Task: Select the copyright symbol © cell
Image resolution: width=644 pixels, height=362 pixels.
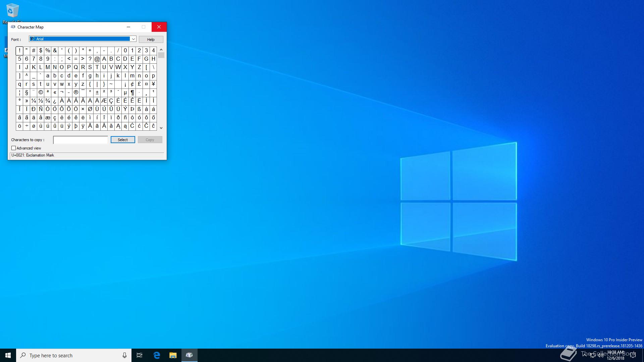Action: click(x=41, y=93)
